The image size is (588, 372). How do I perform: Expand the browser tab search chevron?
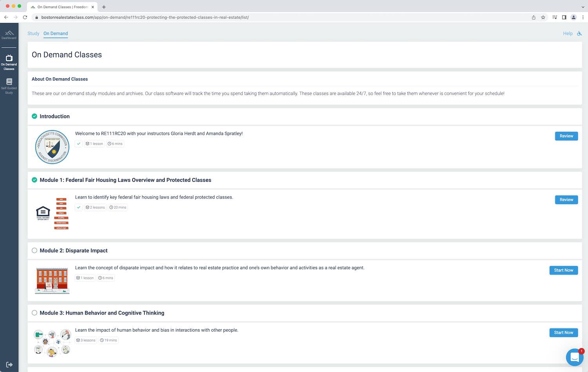tap(583, 7)
